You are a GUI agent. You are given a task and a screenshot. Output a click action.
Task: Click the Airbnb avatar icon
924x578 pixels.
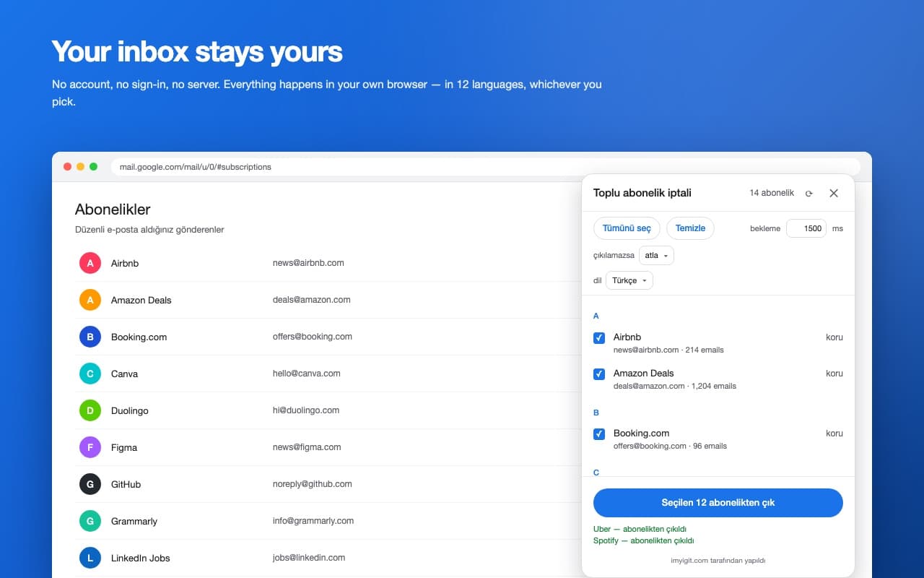pos(90,263)
